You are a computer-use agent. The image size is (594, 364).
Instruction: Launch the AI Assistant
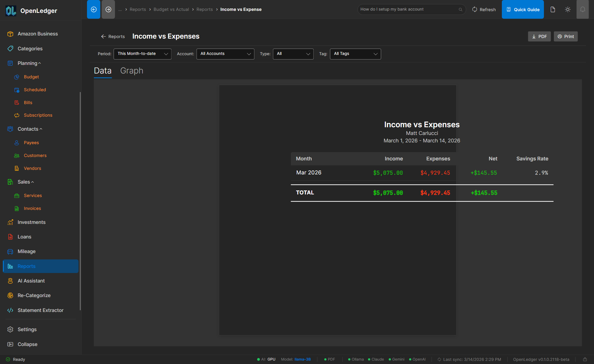tap(31, 281)
